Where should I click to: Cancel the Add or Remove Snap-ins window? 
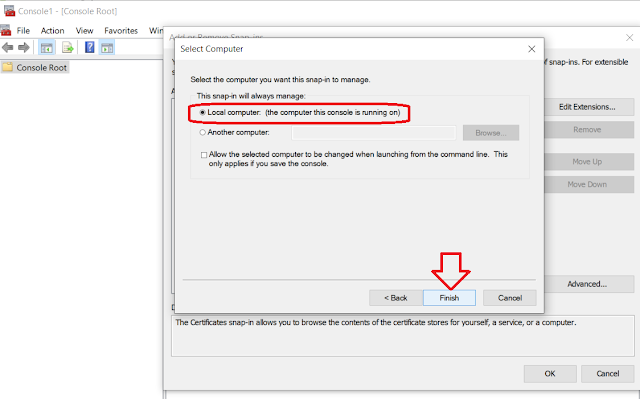click(x=607, y=374)
